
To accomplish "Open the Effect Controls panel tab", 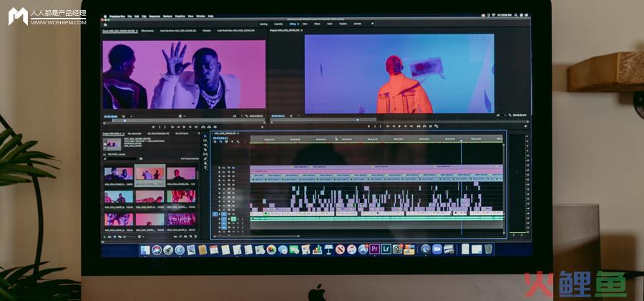I will pyautogui.click(x=147, y=30).
